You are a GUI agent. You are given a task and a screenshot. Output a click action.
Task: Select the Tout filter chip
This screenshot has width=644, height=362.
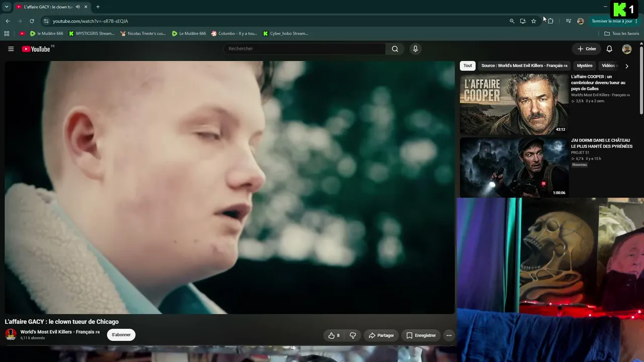point(468,66)
